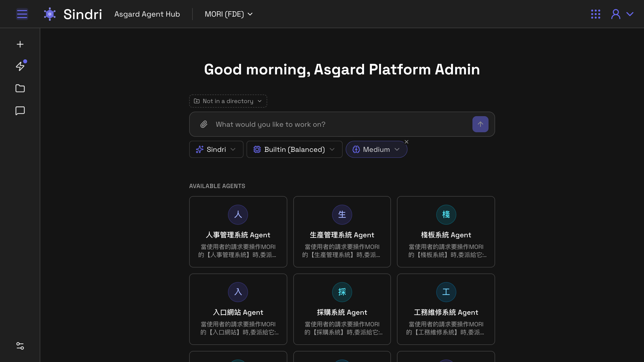Click the 棧 avatar icon
Screen dimensions: 644x362
[446, 214]
